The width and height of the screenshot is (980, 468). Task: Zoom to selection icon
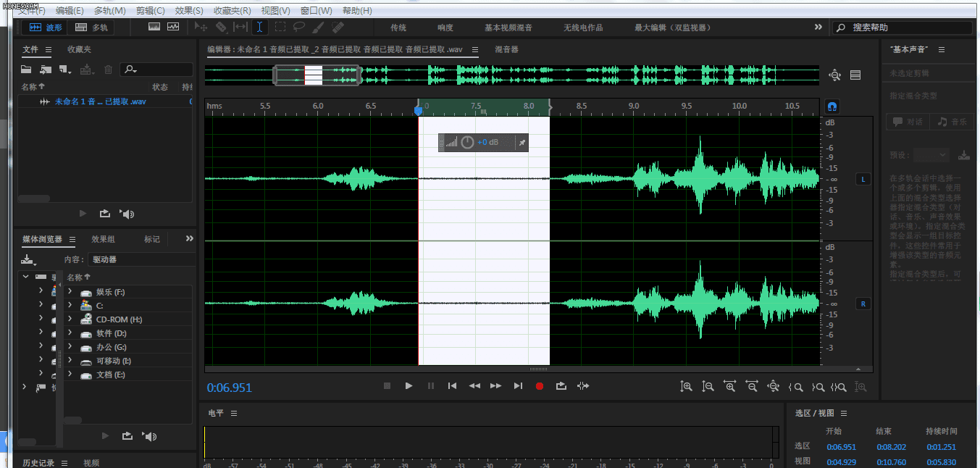coord(839,387)
